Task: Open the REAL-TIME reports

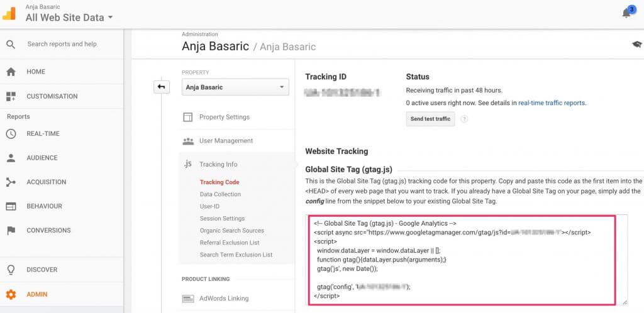Action: (43, 134)
